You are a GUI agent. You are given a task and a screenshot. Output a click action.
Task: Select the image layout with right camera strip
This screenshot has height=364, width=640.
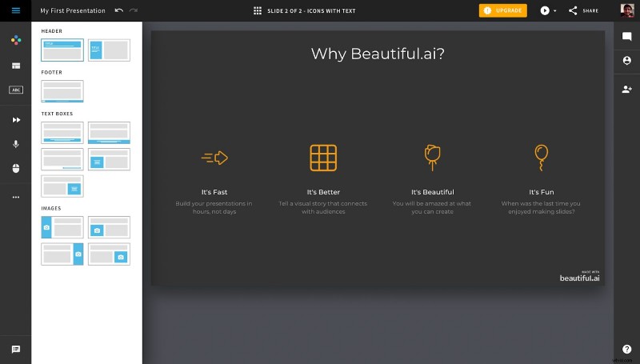62,254
